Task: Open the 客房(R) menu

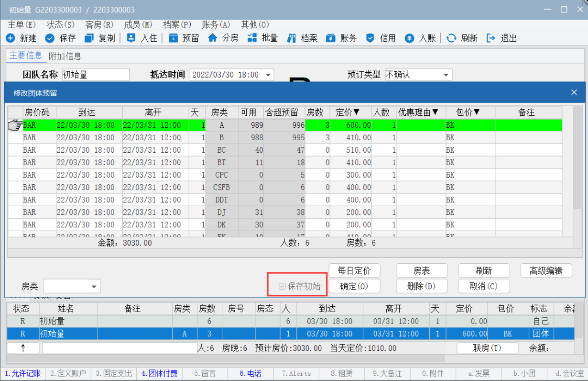Action: (x=99, y=25)
